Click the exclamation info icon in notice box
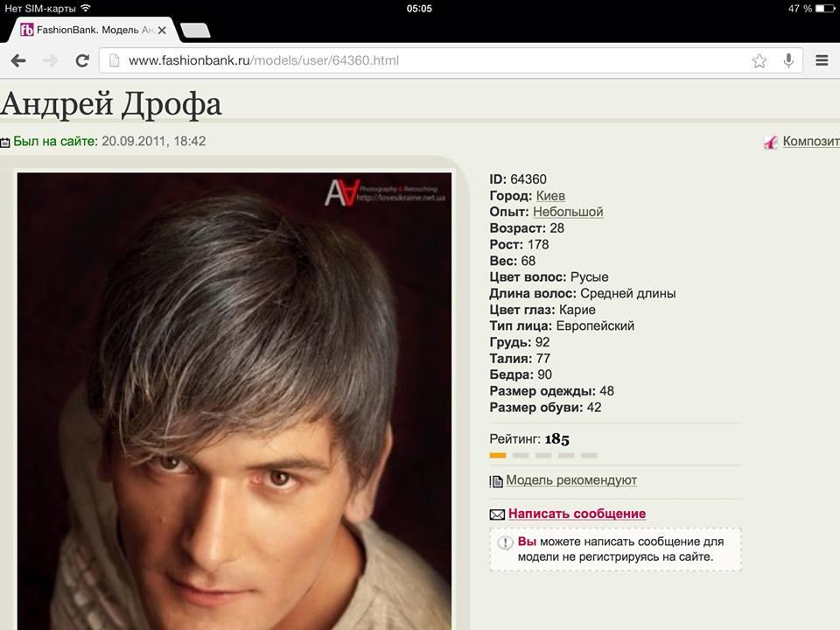 point(505,542)
